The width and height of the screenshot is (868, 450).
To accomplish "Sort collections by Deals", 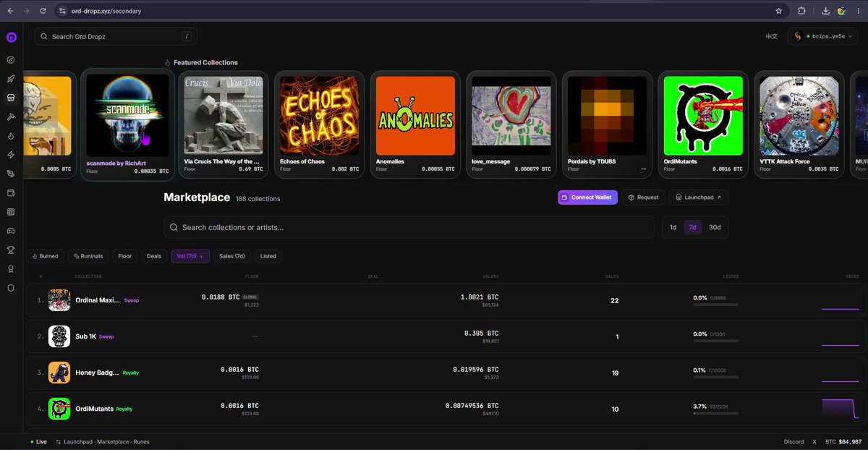I will (154, 256).
